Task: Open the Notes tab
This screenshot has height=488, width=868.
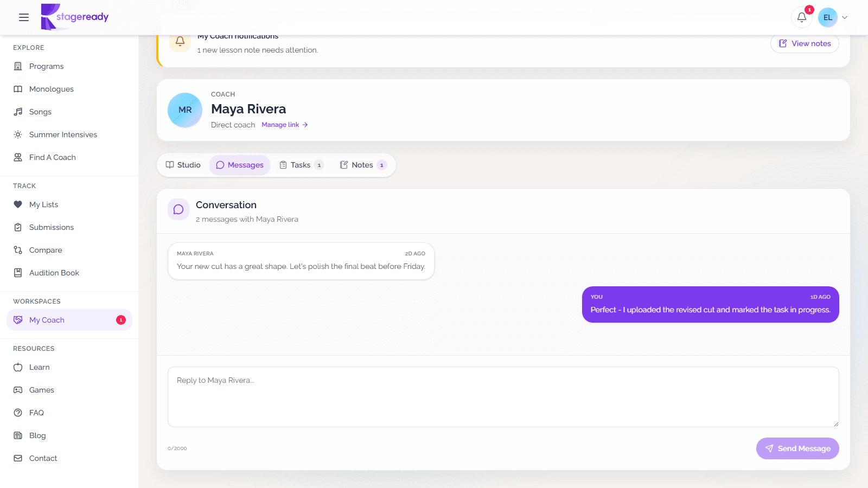Action: point(363,165)
